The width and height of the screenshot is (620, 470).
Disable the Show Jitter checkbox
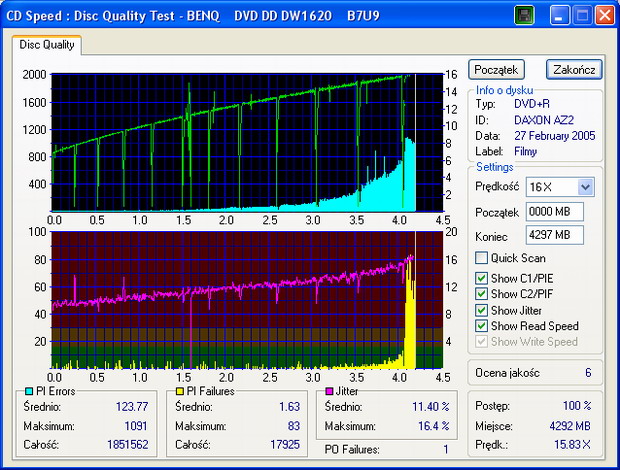point(481,310)
